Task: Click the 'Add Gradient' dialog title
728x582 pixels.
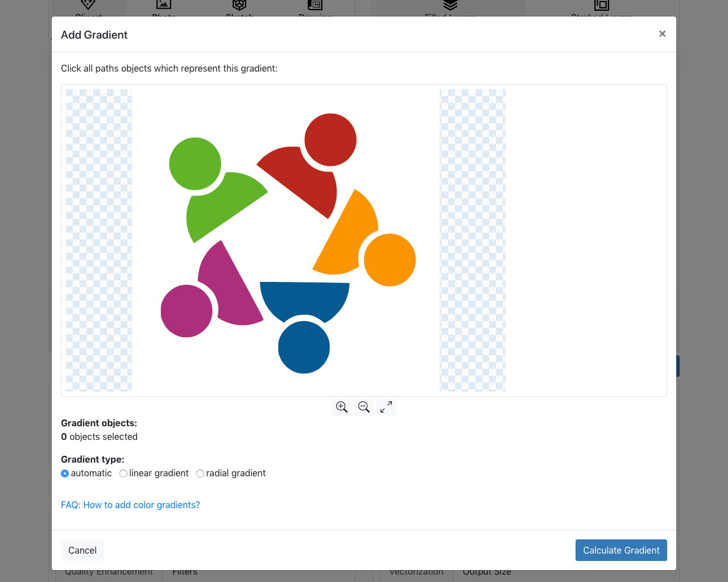Action: click(x=94, y=35)
